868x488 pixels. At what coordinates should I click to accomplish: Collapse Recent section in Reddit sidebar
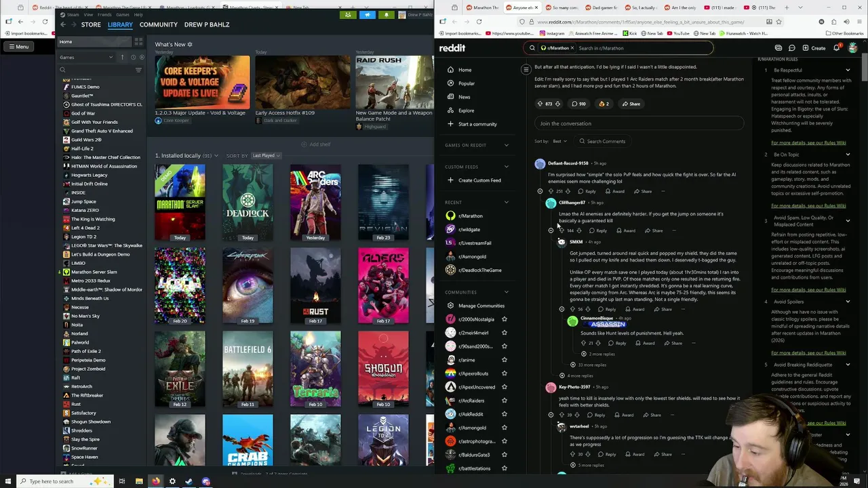click(x=506, y=202)
